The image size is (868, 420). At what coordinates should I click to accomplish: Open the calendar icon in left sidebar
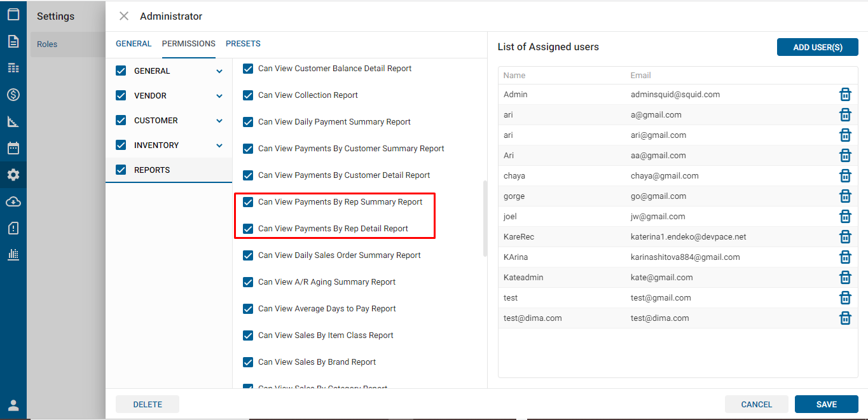[13, 148]
